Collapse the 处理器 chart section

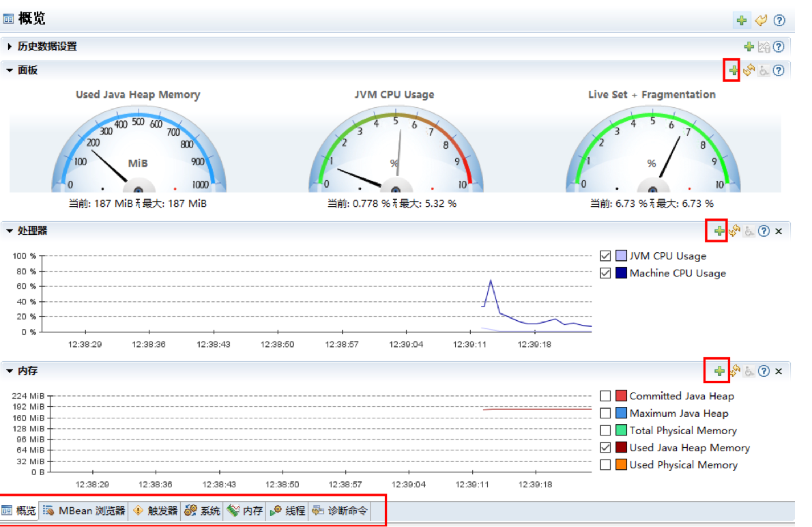[x=10, y=231]
